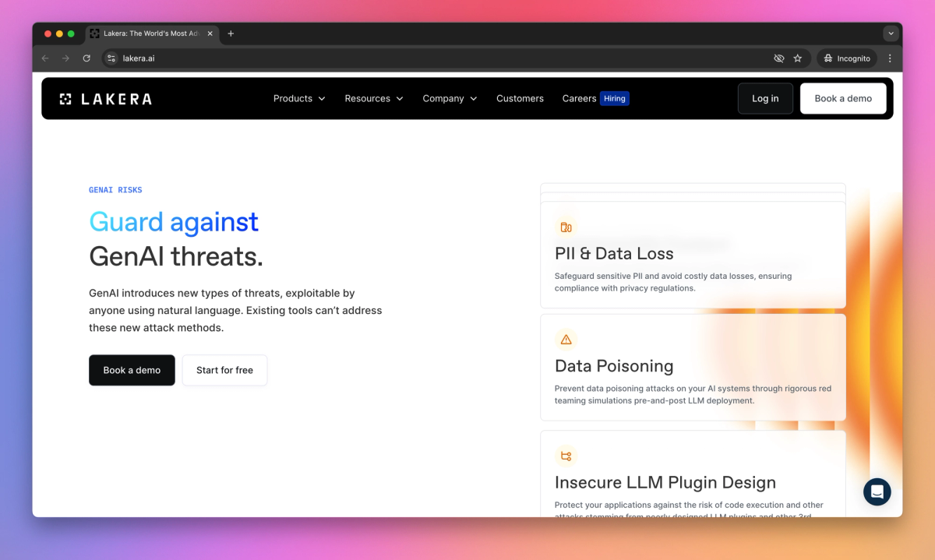Image resolution: width=935 pixels, height=560 pixels.
Task: Click the GENAI RISKS label
Action: 115,190
